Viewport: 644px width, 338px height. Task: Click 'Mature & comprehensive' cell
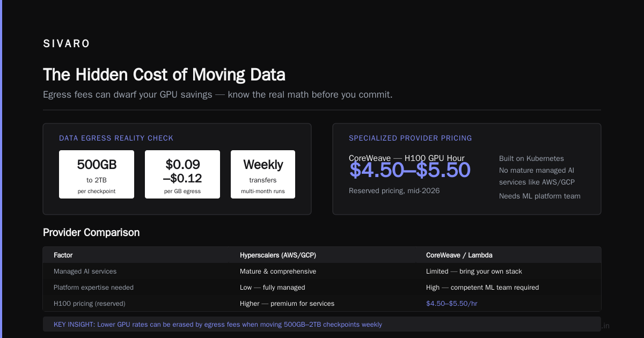click(x=278, y=271)
